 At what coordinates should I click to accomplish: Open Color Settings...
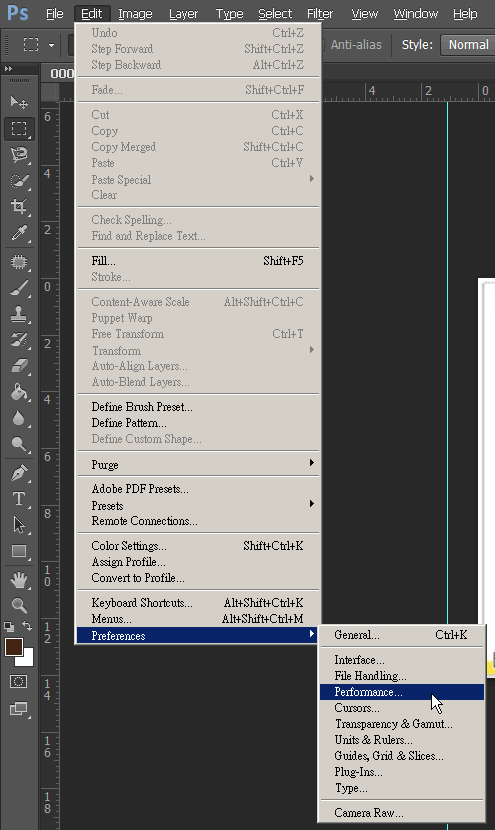[199, 546]
